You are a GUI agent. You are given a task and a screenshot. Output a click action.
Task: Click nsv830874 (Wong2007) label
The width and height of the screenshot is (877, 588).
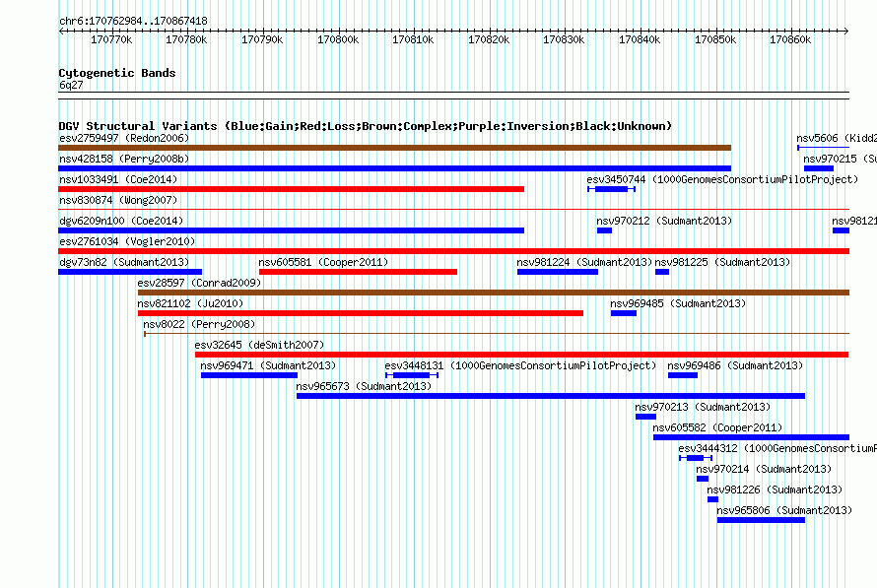118,200
